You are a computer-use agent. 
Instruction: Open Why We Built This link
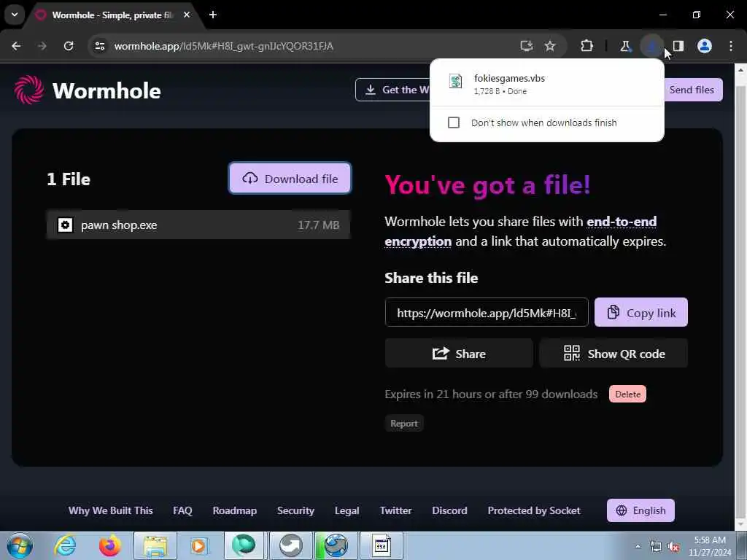(111, 510)
